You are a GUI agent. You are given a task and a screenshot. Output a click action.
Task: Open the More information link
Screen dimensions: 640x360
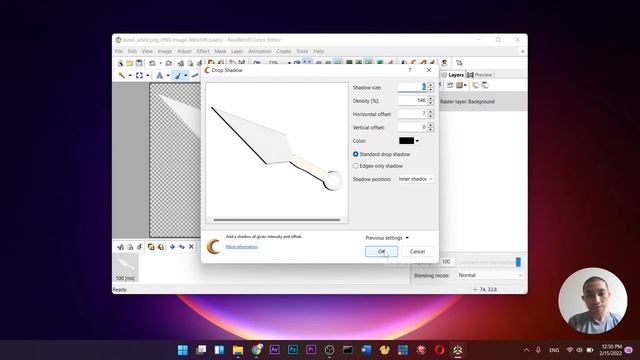tap(242, 247)
